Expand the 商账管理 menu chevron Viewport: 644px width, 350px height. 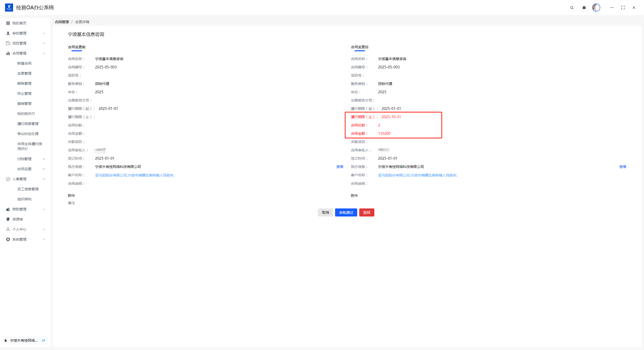(44, 209)
